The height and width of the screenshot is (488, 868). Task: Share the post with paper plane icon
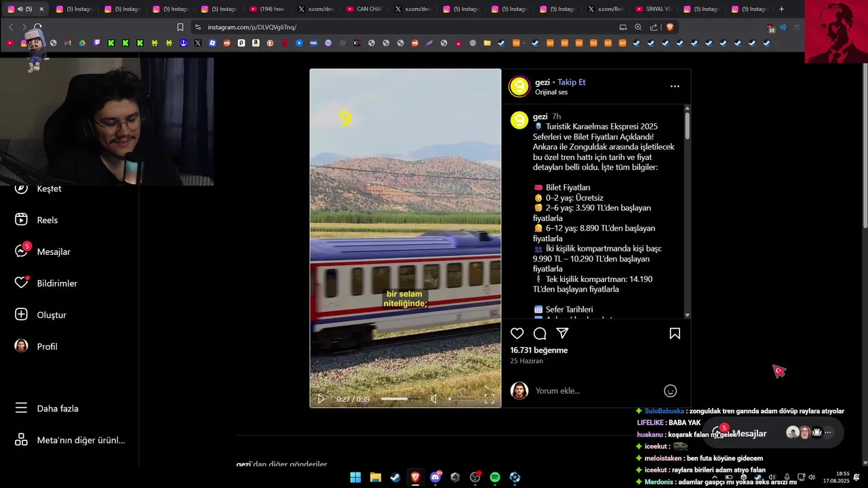[x=562, y=333]
